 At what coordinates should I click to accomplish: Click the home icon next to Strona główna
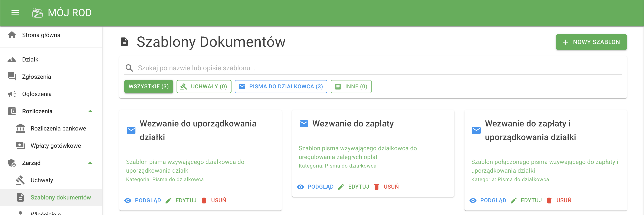pyautogui.click(x=12, y=35)
